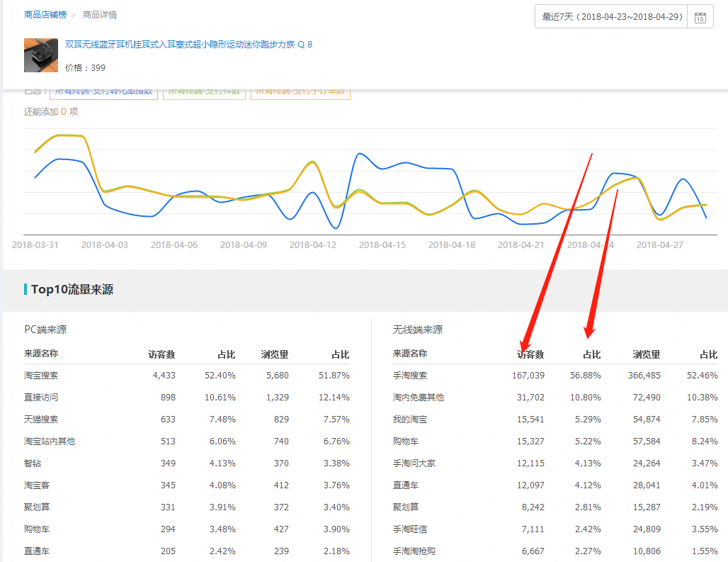Click the product thumbnail image

(41, 55)
